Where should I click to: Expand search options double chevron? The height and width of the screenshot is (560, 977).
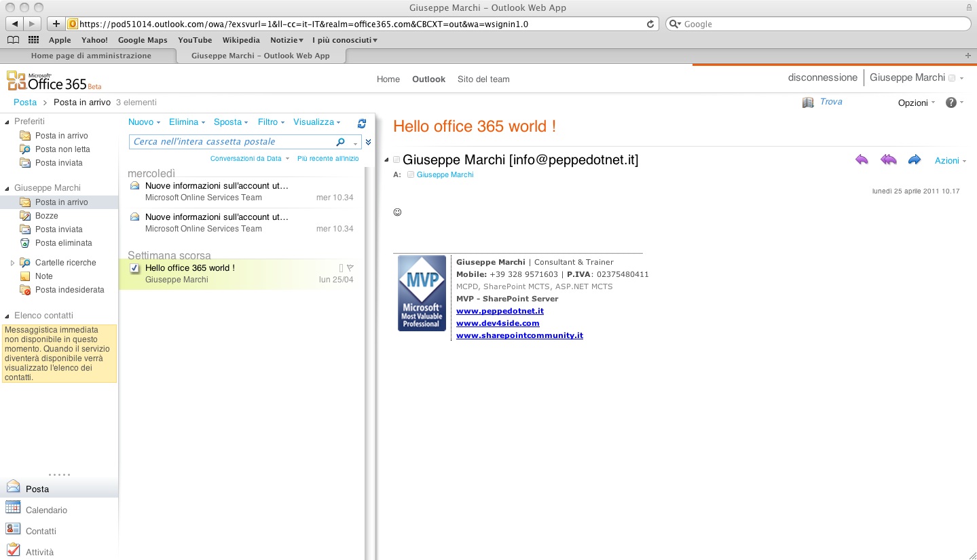(368, 142)
